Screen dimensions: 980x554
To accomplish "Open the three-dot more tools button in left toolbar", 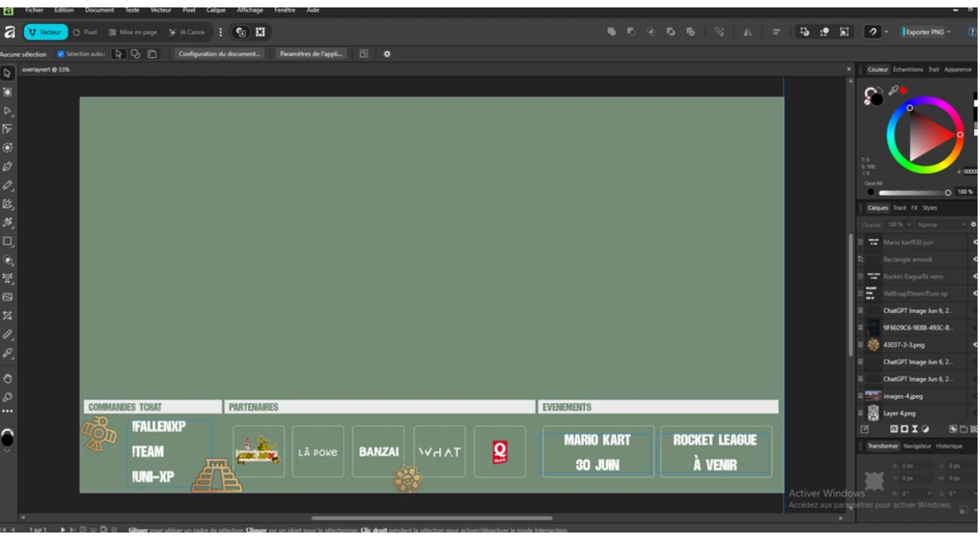I will point(7,411).
